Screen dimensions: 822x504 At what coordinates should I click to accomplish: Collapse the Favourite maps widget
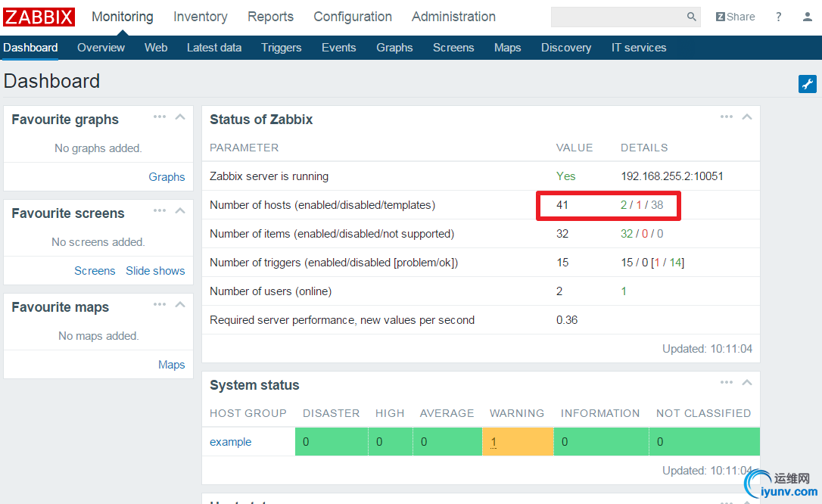tap(180, 304)
